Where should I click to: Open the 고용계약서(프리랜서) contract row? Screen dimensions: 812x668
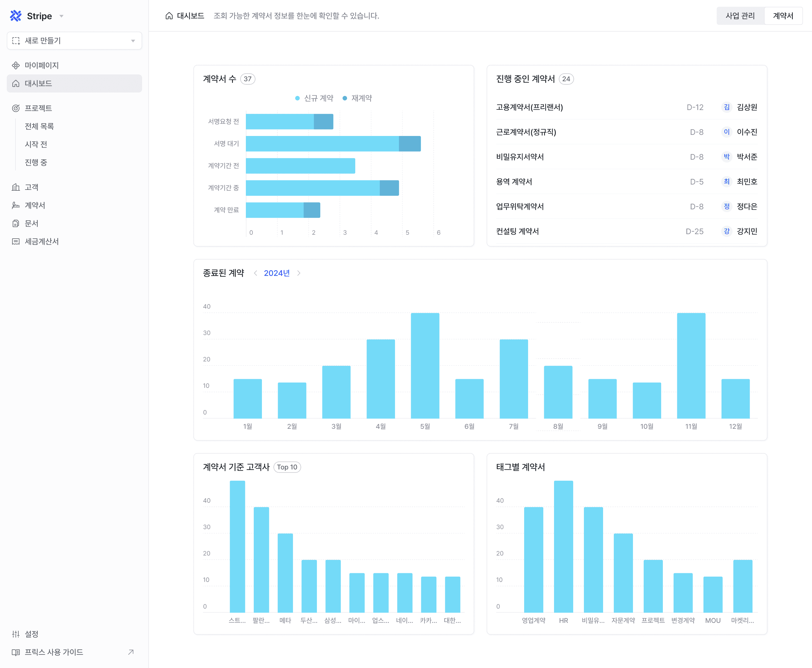pyautogui.click(x=529, y=107)
